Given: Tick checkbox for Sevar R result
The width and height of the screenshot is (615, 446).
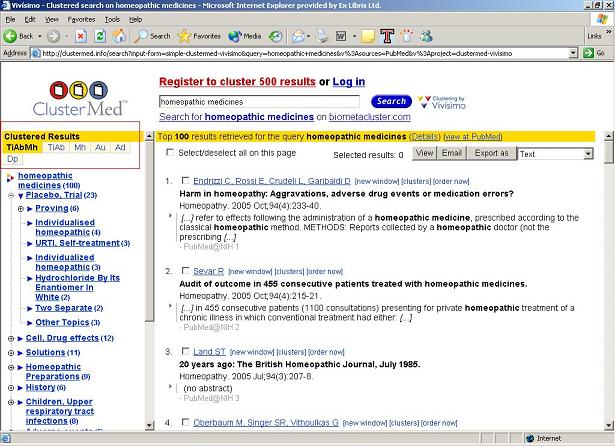Looking at the screenshot, I should click(185, 271).
